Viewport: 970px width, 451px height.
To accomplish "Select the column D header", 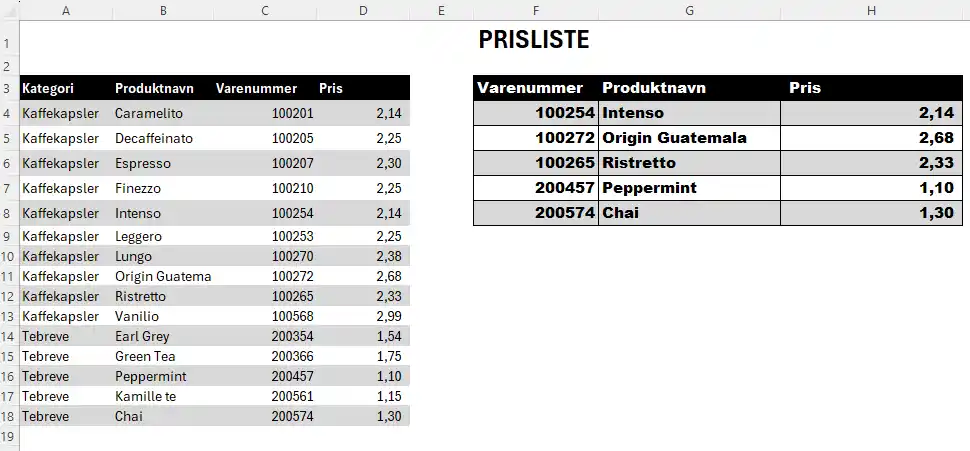I will [x=363, y=10].
